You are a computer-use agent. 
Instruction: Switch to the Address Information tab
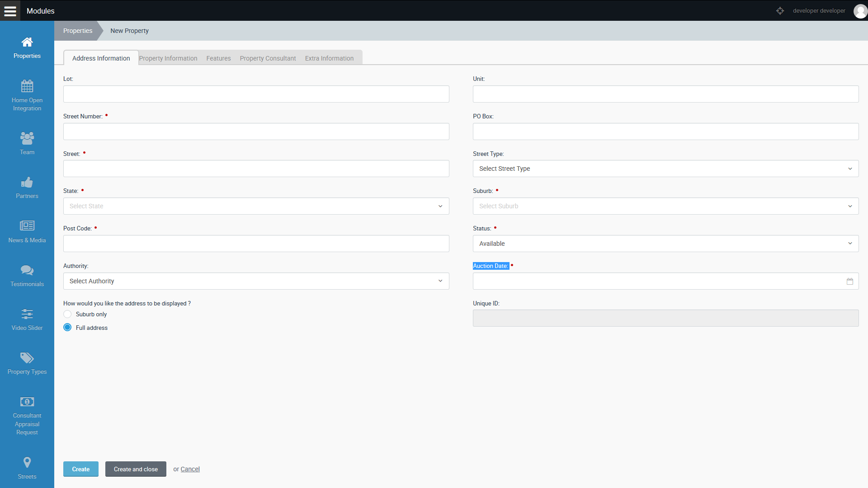pos(101,58)
